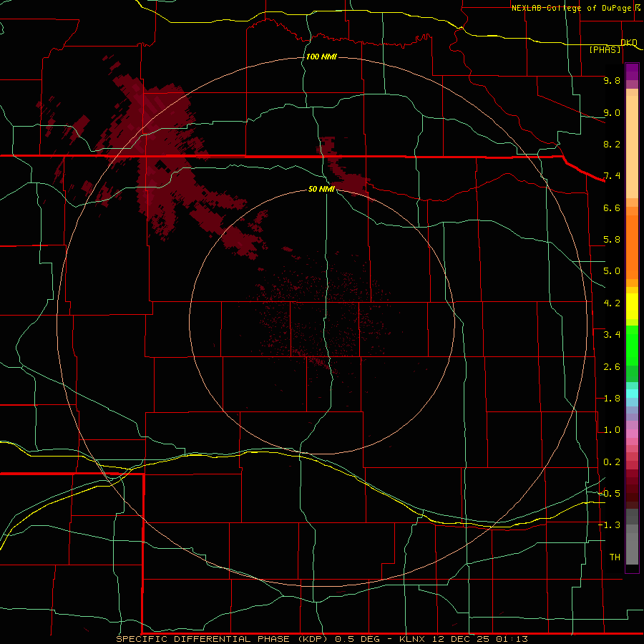Click the 50 NMI range ring label
The image size is (644, 644).
coord(321,189)
